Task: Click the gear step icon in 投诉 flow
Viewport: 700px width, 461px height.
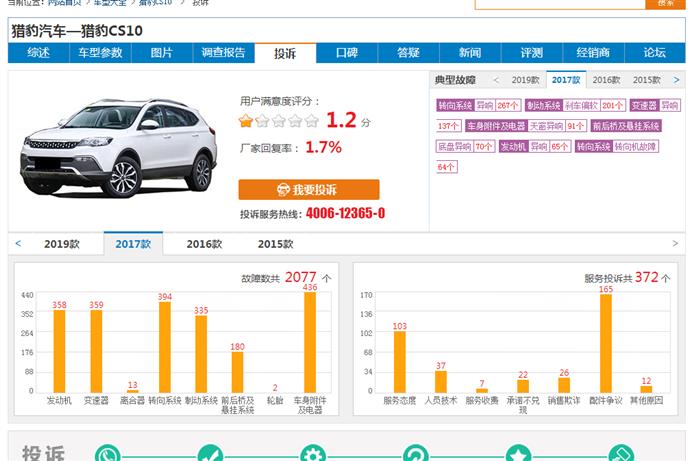Action: (313, 454)
